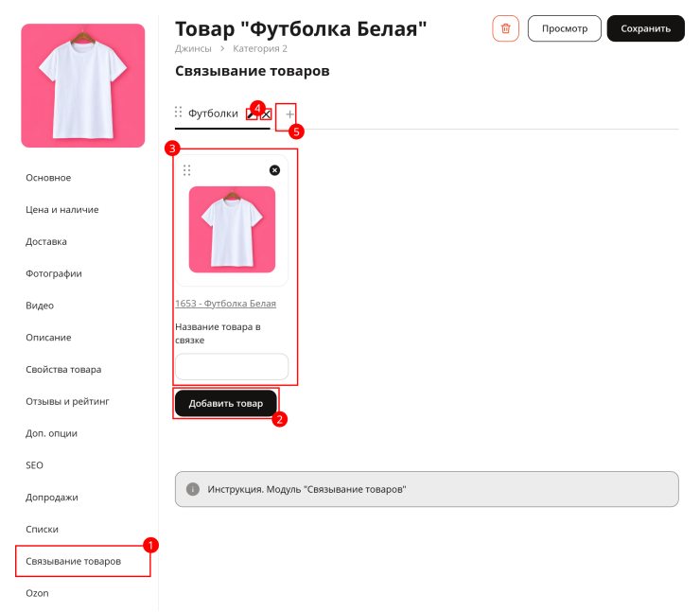Click the Название товара в связке label

218,334
